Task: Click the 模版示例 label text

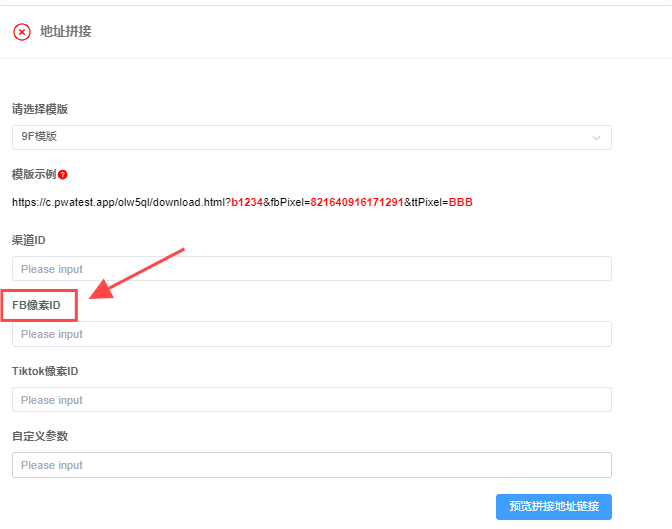Action: [x=34, y=174]
